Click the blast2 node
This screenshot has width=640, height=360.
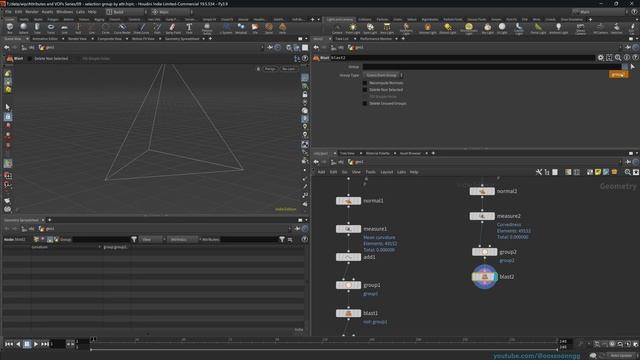point(484,277)
